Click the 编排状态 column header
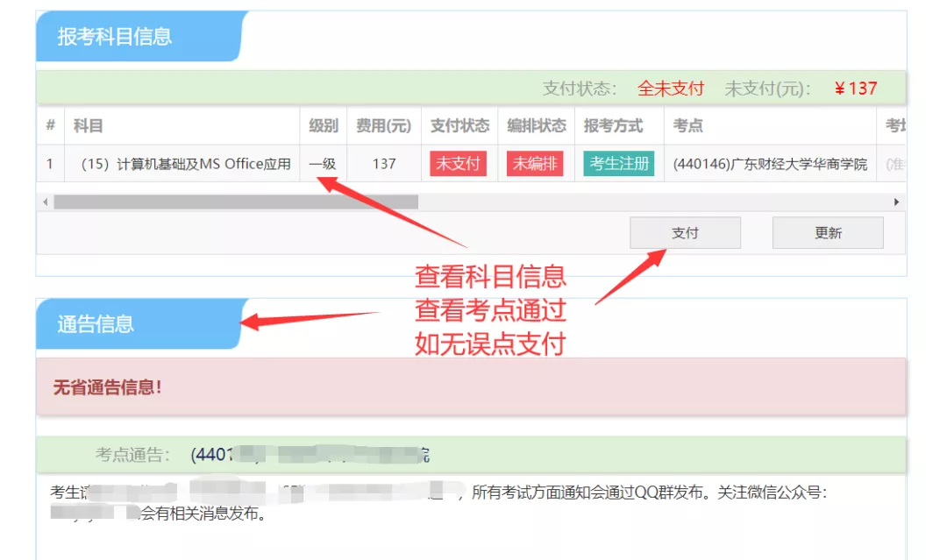 click(537, 125)
